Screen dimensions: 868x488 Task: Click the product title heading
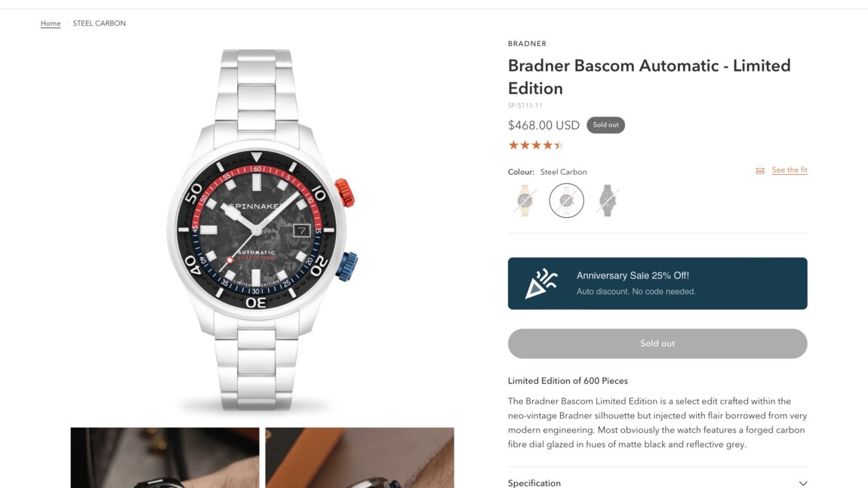pos(649,77)
